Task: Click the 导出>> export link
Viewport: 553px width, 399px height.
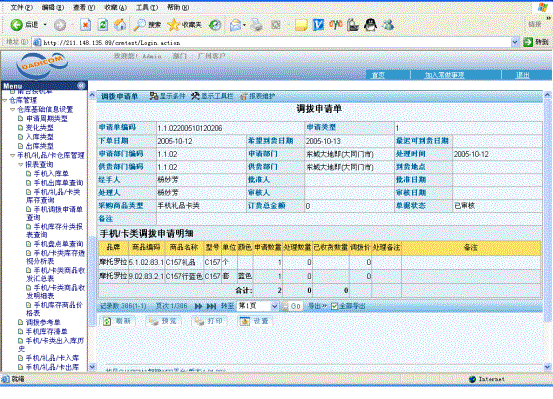Action: tap(317, 306)
